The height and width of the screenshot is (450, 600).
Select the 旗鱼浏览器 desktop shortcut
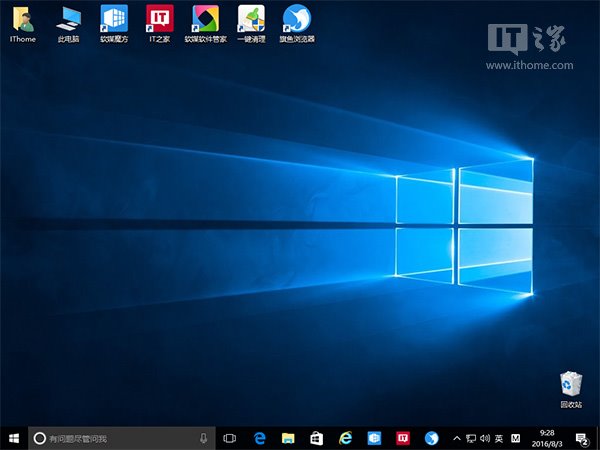point(297,24)
